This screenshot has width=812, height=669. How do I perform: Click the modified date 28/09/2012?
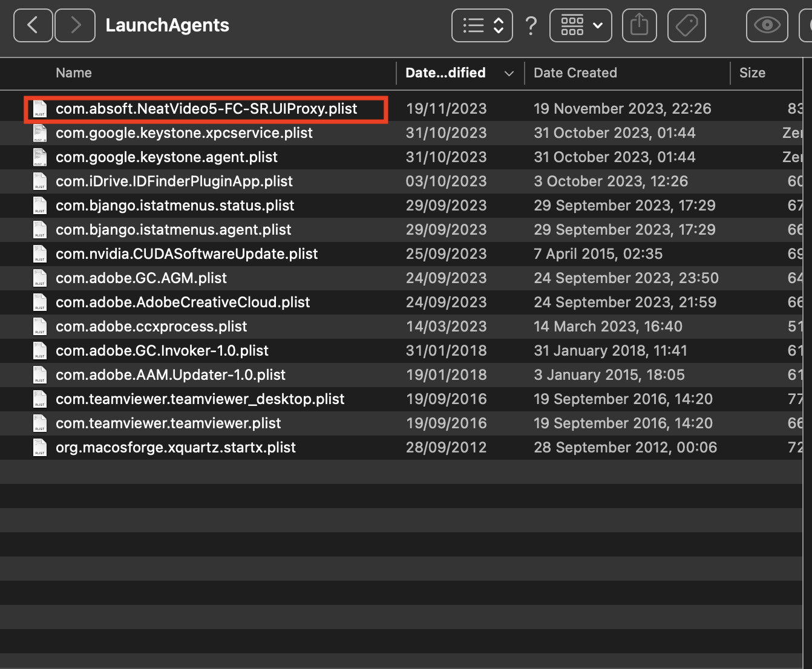447,448
